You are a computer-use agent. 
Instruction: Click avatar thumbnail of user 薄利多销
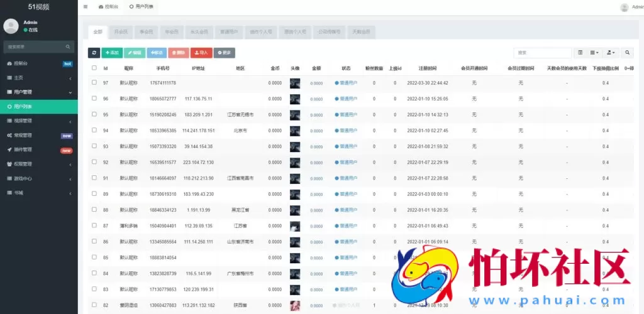point(295,226)
